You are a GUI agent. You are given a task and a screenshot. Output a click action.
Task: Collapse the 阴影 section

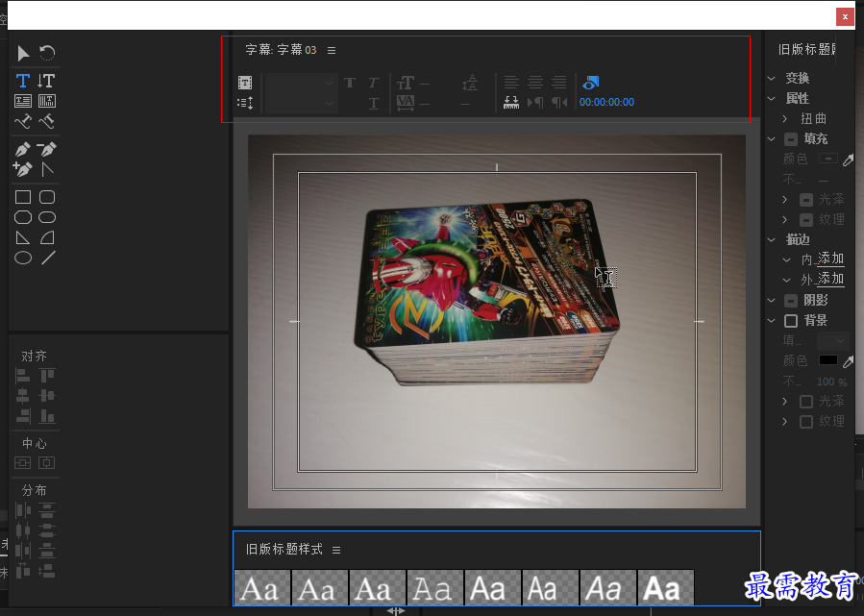click(772, 300)
